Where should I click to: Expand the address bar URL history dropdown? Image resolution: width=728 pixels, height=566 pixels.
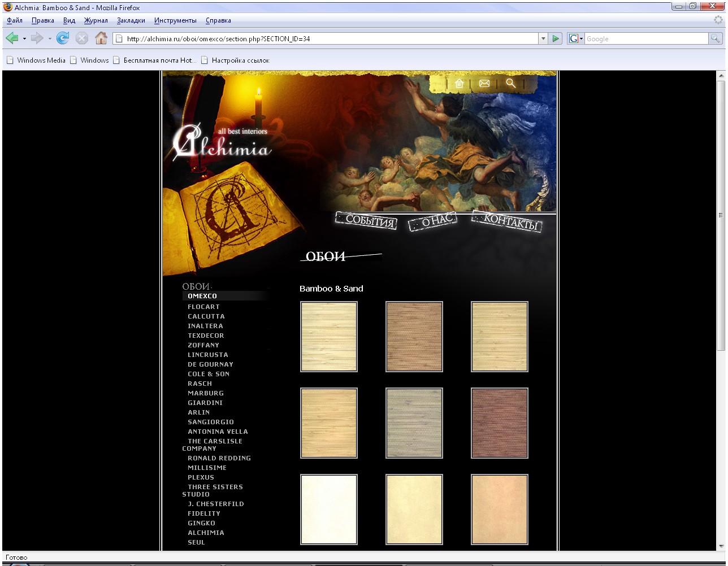click(543, 38)
